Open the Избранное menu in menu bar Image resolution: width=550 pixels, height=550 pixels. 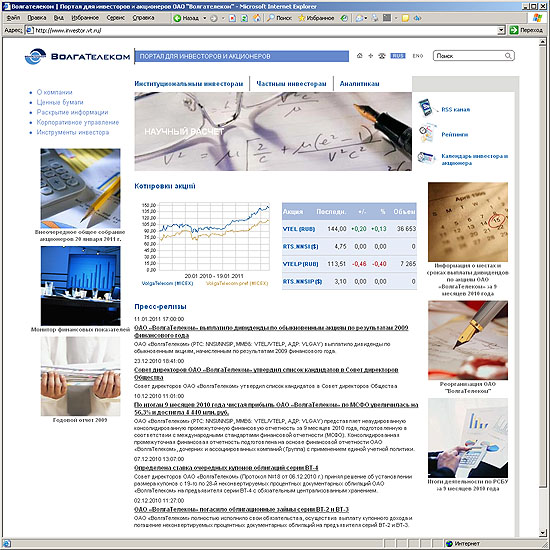tap(85, 18)
